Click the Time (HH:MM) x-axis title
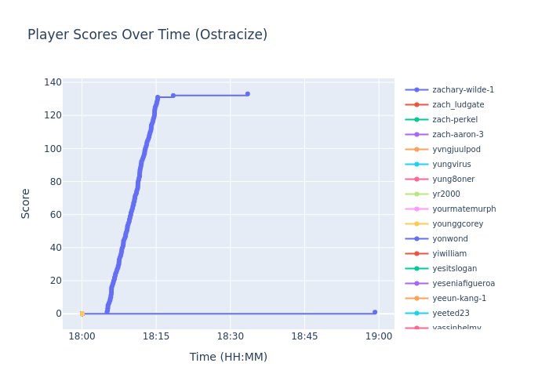 coord(228,358)
